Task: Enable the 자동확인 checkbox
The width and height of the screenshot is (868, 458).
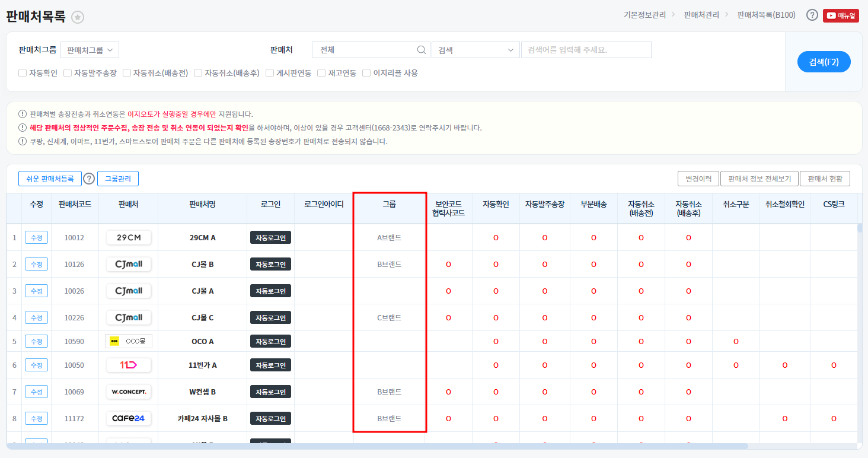Action: tap(23, 73)
